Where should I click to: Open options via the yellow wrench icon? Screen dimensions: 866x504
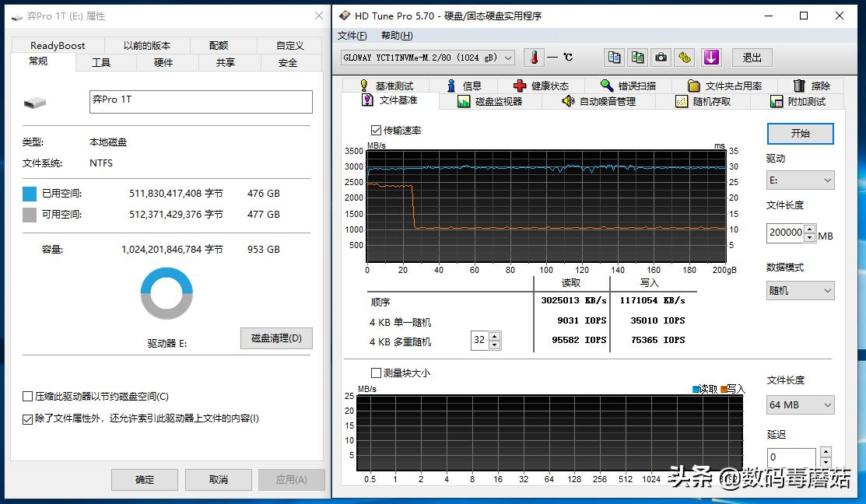(684, 57)
